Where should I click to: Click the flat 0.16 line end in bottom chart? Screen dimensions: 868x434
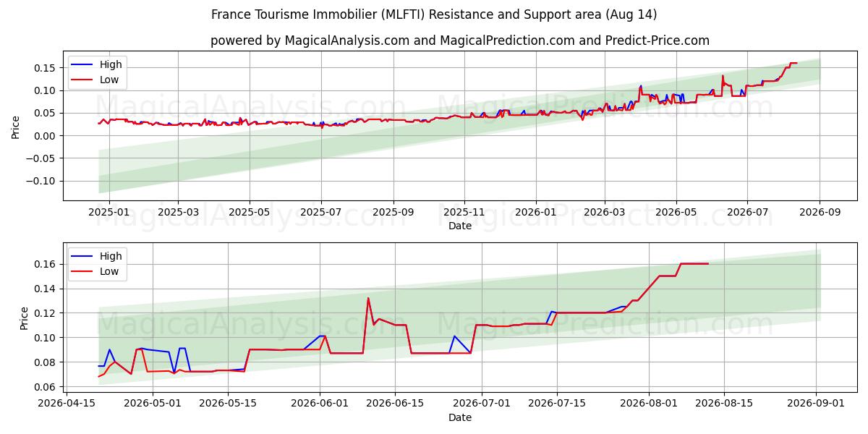pyautogui.click(x=707, y=263)
